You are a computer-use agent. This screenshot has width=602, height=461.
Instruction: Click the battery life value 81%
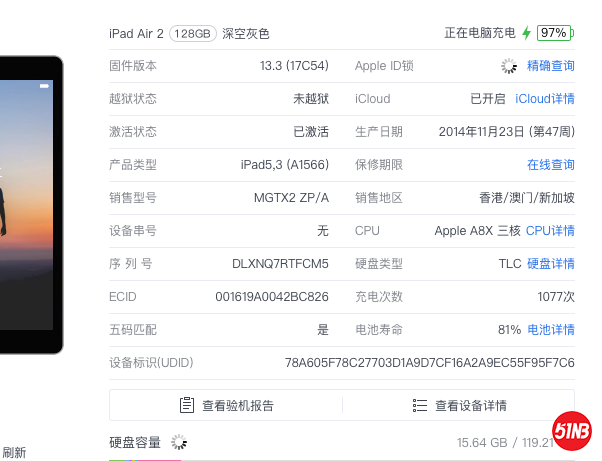[509, 330]
